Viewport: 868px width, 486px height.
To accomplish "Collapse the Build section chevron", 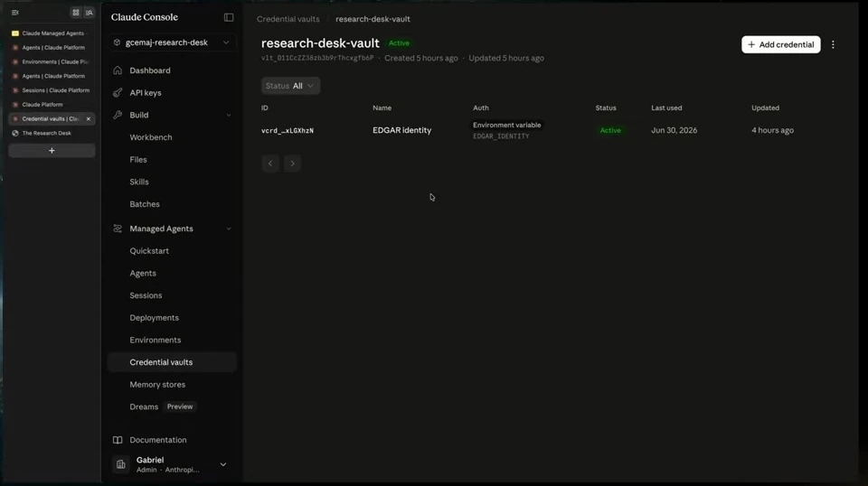I will click(229, 115).
